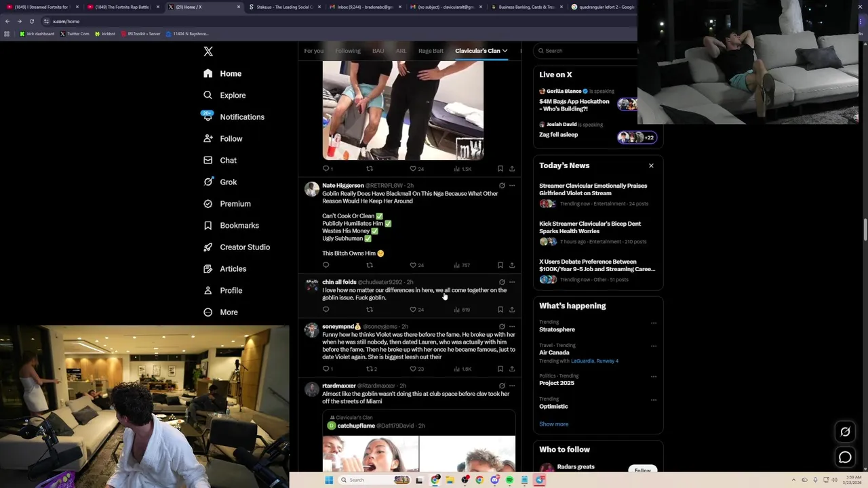Click the Windows Start button
The image size is (868, 488).
(329, 480)
